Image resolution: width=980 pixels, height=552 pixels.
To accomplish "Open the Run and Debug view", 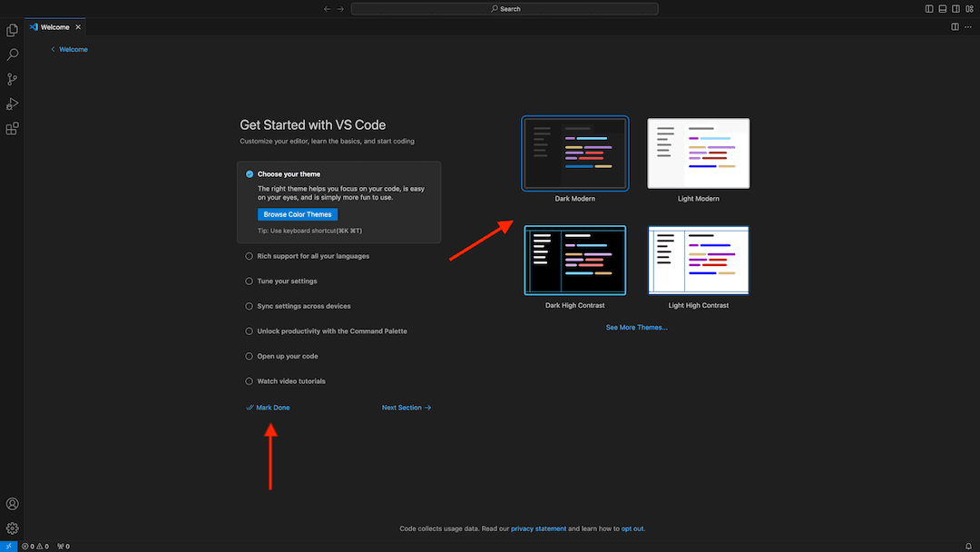I will point(12,104).
